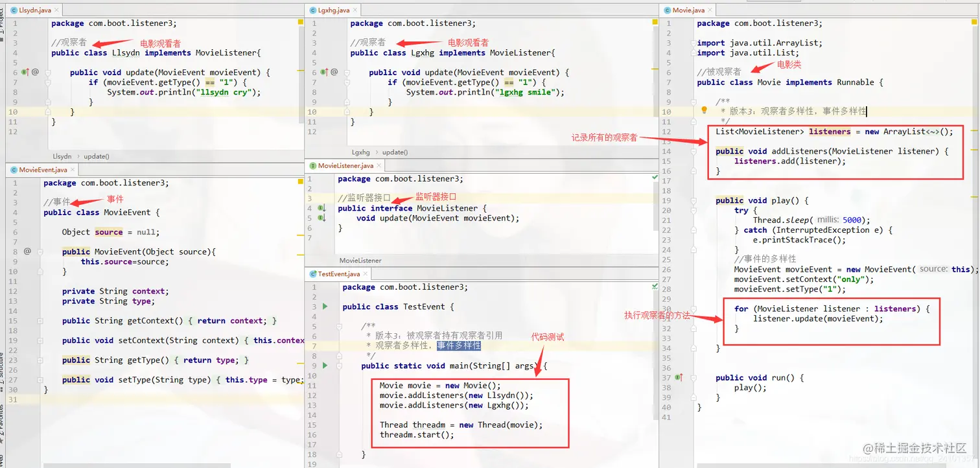Close the TestEvent.java tab
This screenshot has width=980, height=468.
tap(365, 274)
